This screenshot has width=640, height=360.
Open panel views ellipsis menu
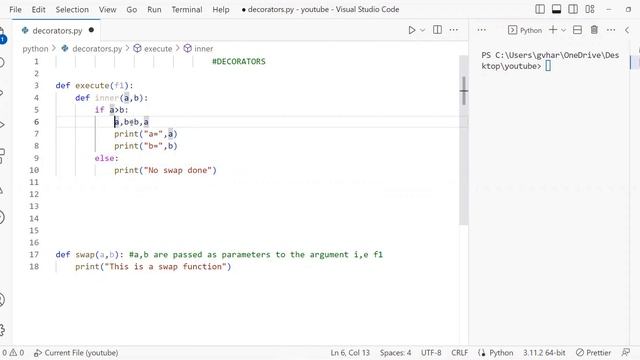[x=481, y=30]
